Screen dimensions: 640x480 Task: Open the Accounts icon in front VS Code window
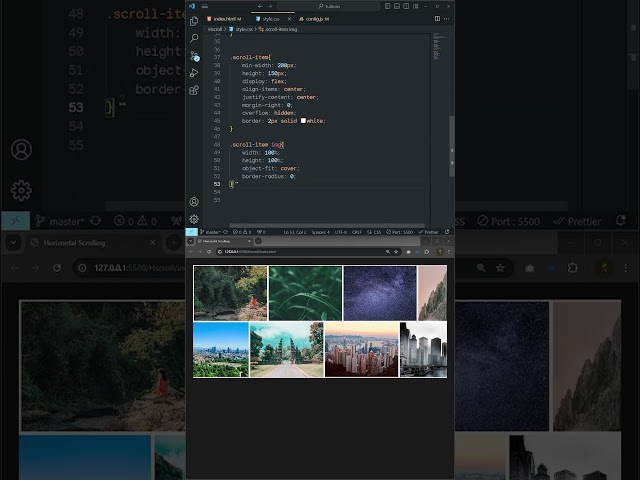coord(194,202)
